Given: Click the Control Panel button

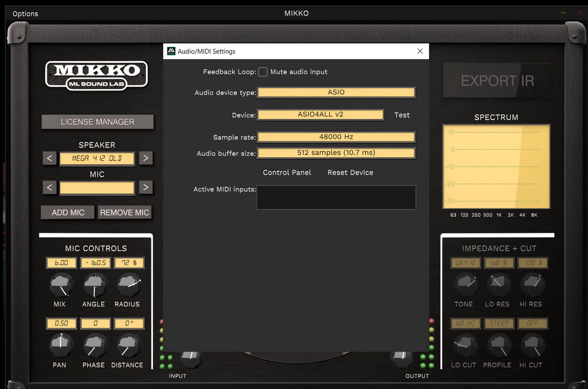Looking at the screenshot, I should (287, 173).
